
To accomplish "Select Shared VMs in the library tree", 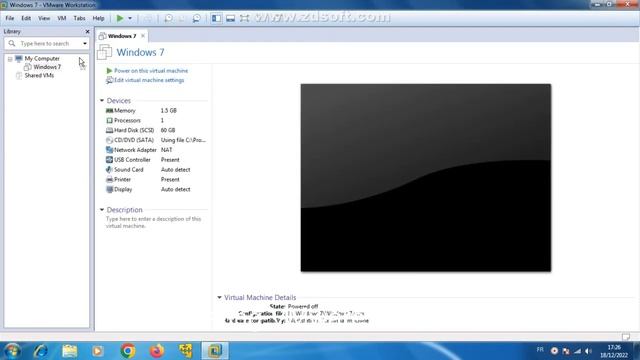I will click(x=39, y=76).
